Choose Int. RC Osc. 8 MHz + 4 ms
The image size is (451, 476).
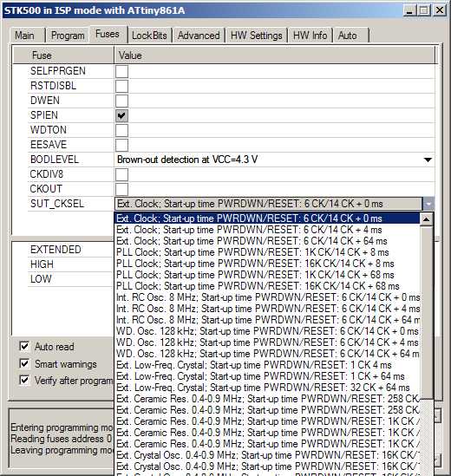coord(267,309)
